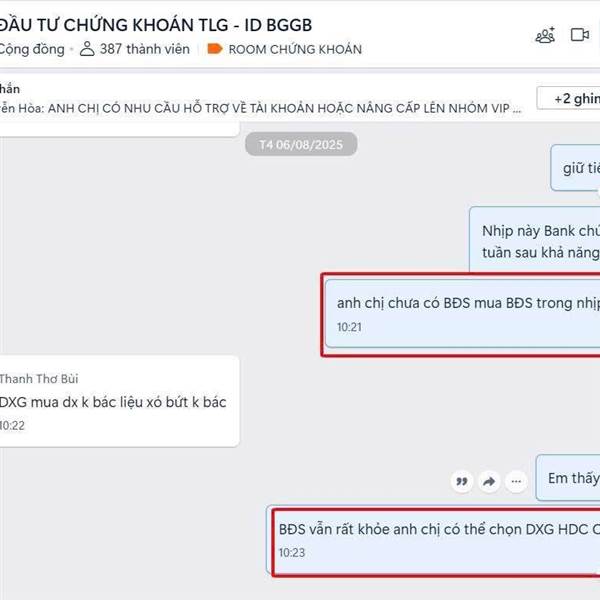Click the group title ĐẦU TƯ CHỨNG KHOÁN TLG
This screenshot has width=600, height=600.
156,25
